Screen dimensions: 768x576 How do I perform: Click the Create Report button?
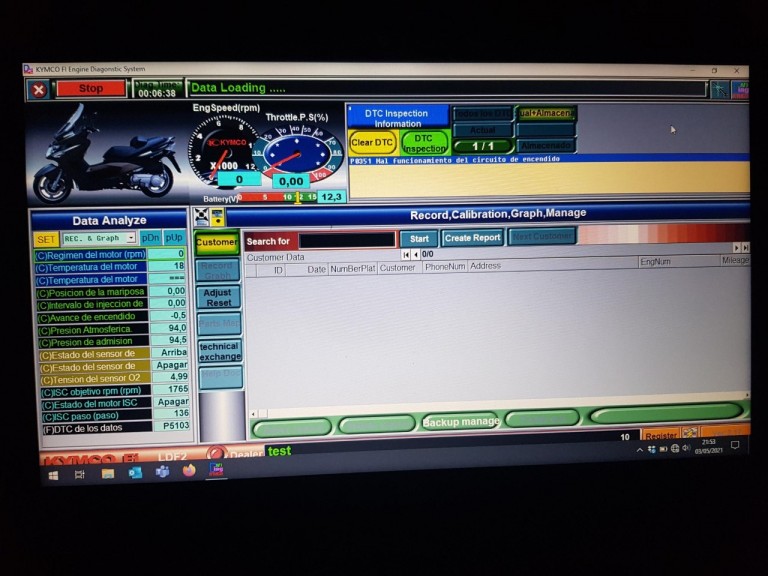click(x=472, y=238)
